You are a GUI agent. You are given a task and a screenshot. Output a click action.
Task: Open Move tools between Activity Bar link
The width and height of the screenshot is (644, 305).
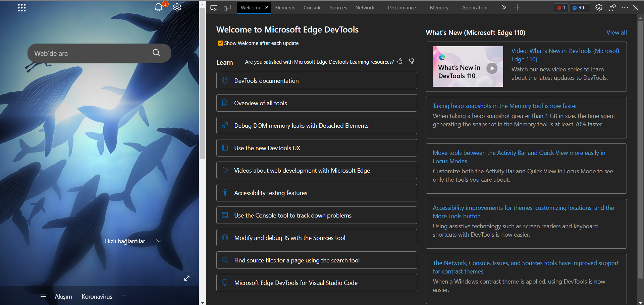point(519,157)
